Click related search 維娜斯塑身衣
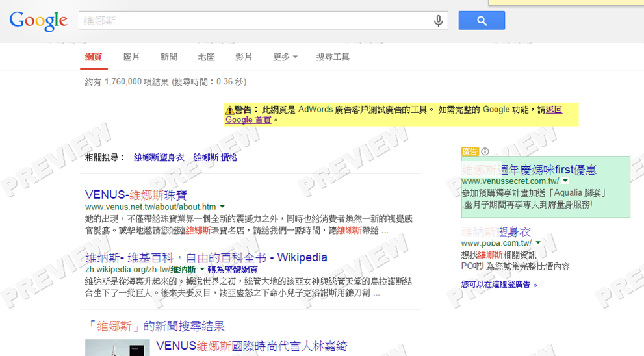The width and height of the screenshot is (644, 356). (x=159, y=158)
